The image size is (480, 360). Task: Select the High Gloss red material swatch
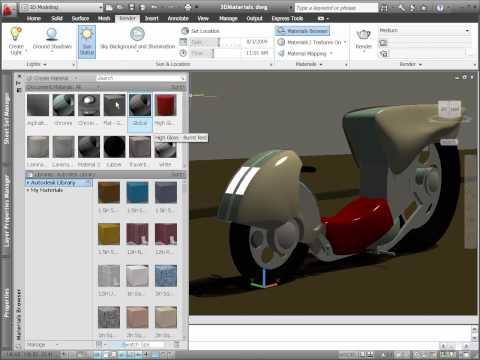166,105
